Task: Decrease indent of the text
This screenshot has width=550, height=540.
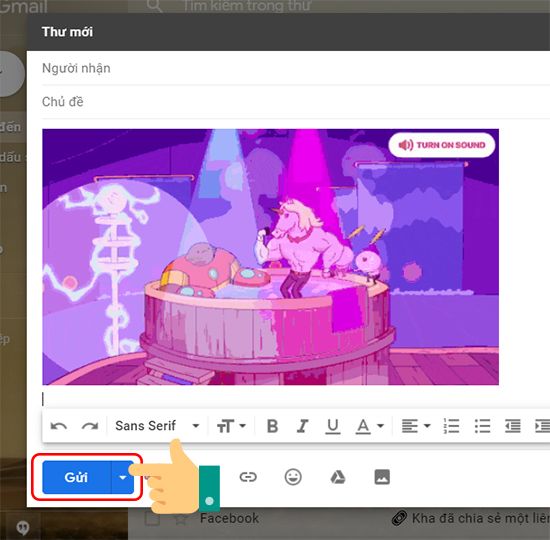Action: (513, 426)
